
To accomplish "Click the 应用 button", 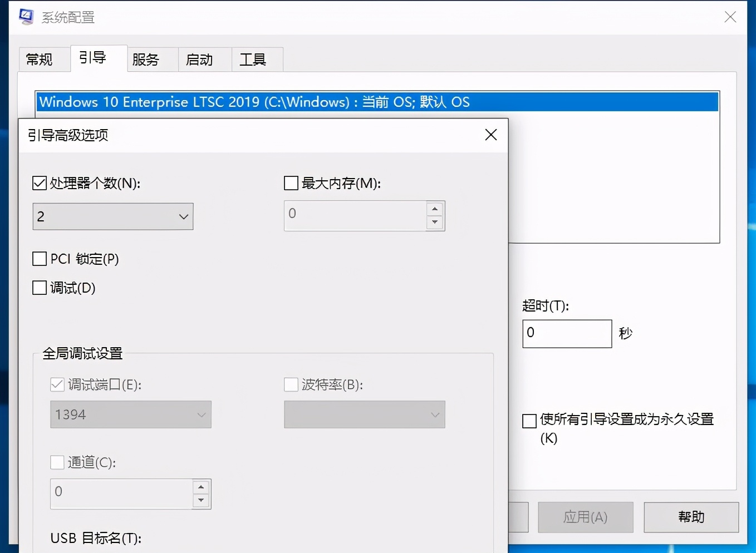I will click(x=586, y=517).
